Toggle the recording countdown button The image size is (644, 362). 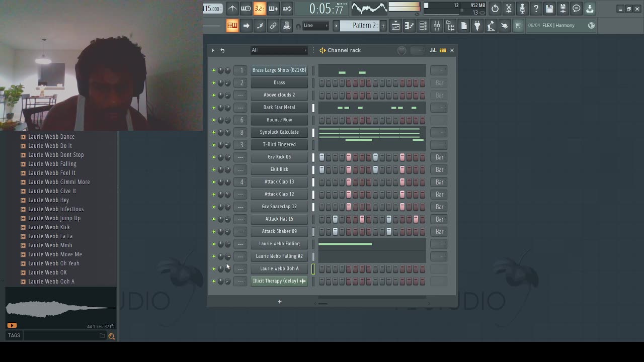pyautogui.click(x=260, y=8)
